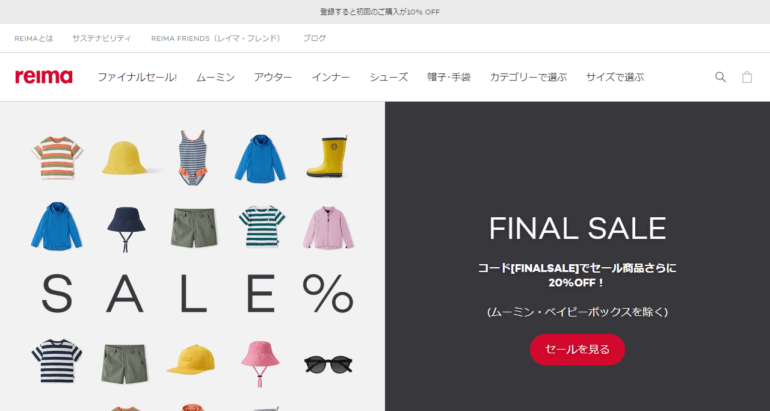The height and width of the screenshot is (411, 770).
Task: Open the ファイナルセール! menu item
Action: point(137,77)
